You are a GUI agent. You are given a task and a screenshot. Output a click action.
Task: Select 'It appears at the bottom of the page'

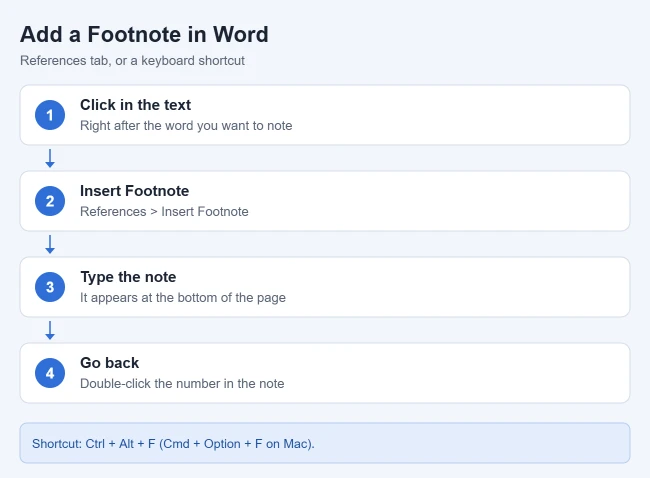pos(183,298)
